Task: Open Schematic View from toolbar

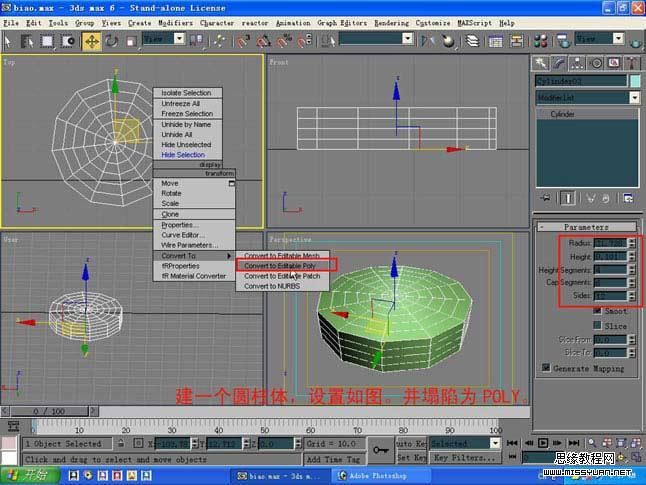Action: tap(516, 41)
